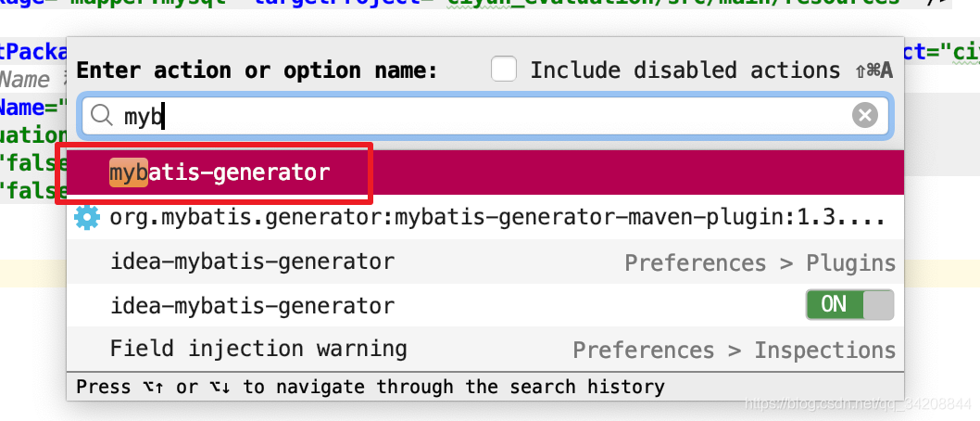980x421 pixels.
Task: Focus the action name search input
Action: coord(485,116)
